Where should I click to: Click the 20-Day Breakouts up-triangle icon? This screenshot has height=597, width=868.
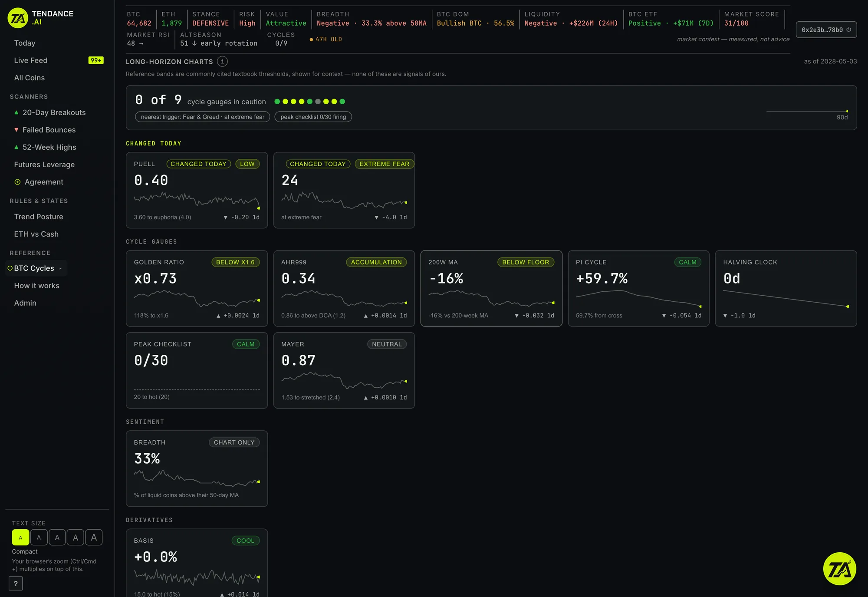coord(16,112)
